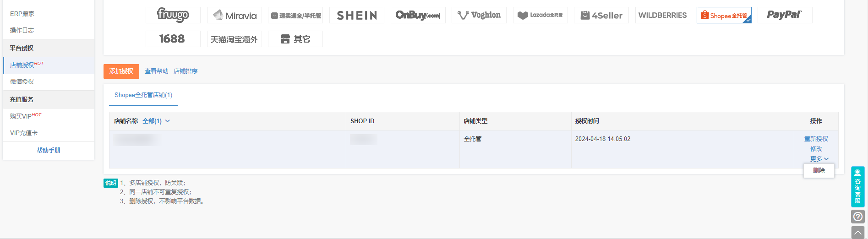Select the Lazada platform logo
The height and width of the screenshot is (239, 868).
pos(540,15)
